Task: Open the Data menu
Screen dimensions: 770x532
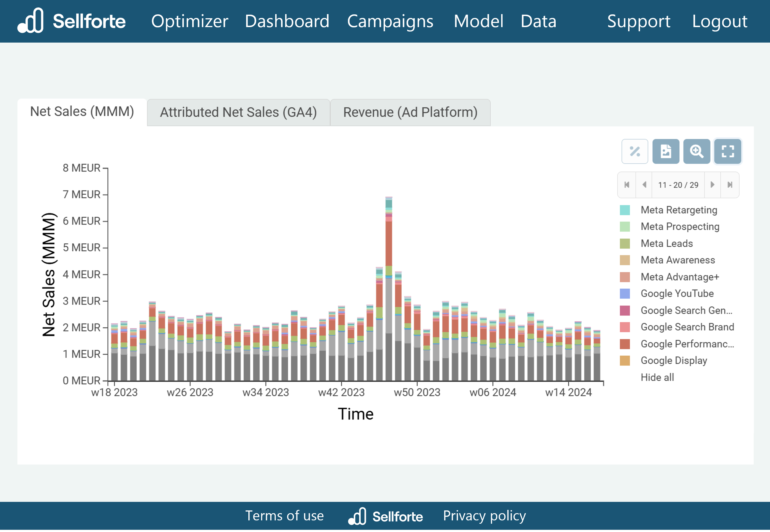Action: click(x=538, y=21)
